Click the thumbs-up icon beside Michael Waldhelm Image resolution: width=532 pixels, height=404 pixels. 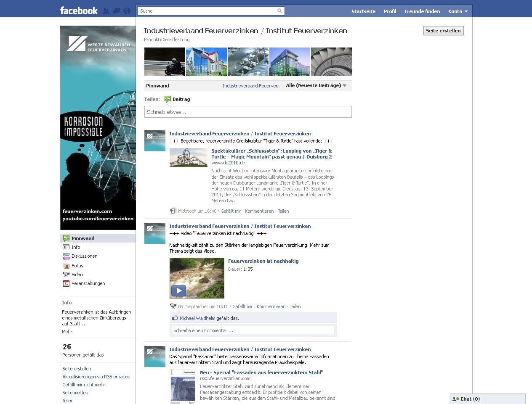[175, 318]
